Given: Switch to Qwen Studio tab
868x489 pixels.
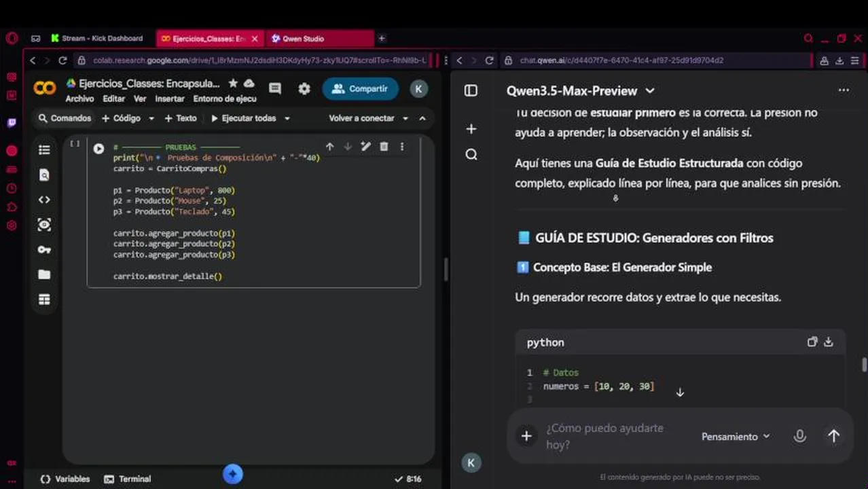Looking at the screenshot, I should [320, 39].
